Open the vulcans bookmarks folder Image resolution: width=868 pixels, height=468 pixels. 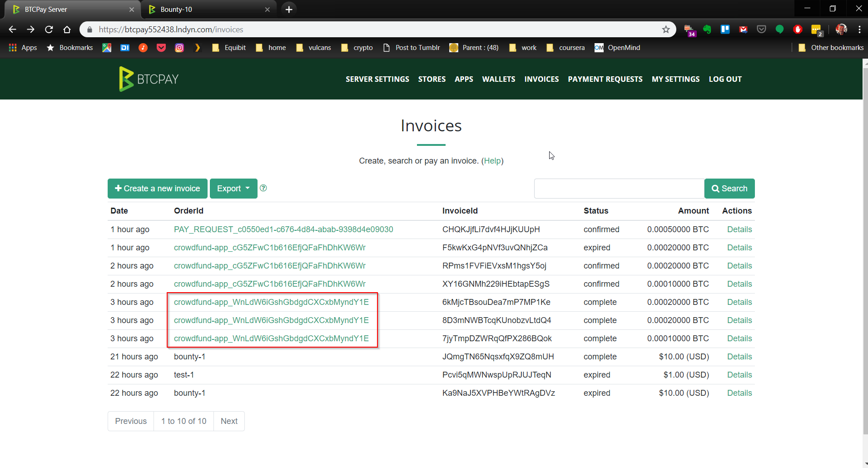coord(313,48)
